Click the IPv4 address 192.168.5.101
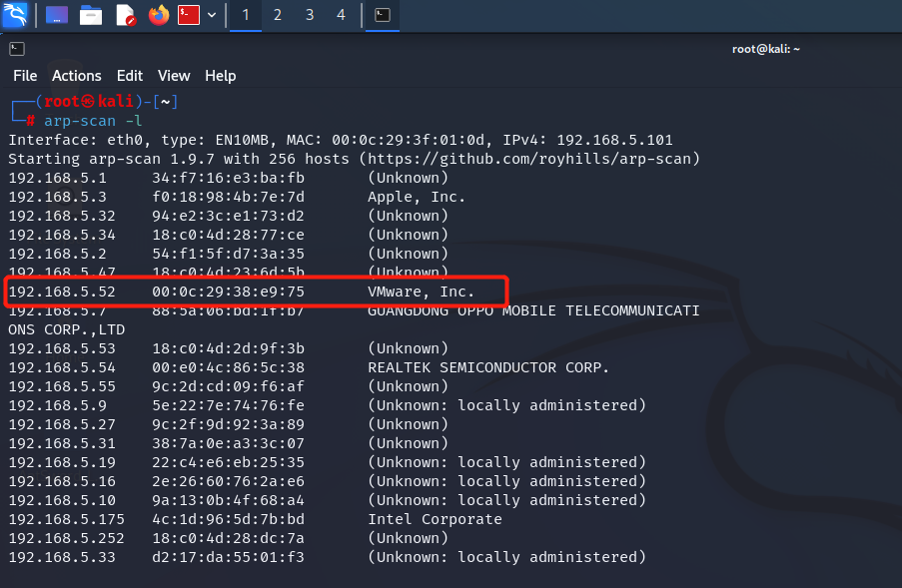The width and height of the screenshot is (902, 588). click(x=614, y=140)
